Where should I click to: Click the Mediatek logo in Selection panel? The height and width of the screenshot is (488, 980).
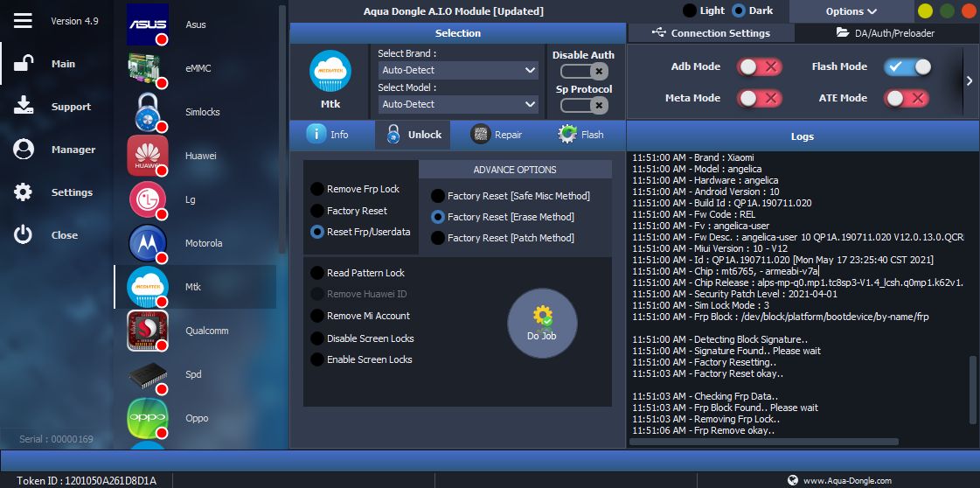330,71
